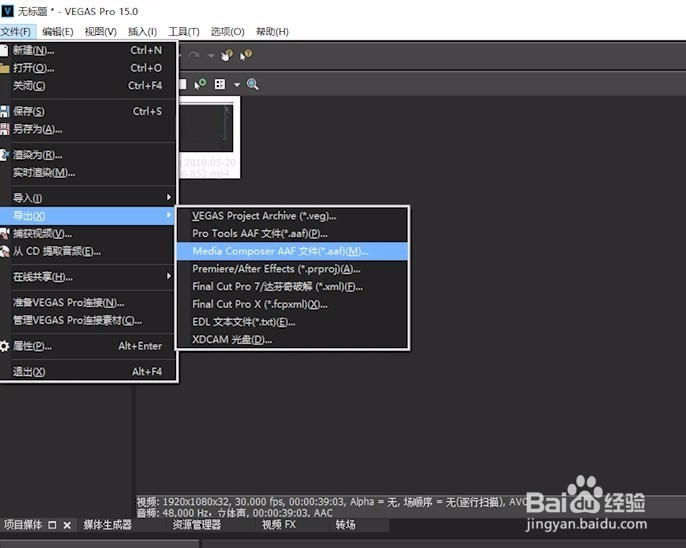The width and height of the screenshot is (686, 548).
Task: Click the icon beside 另存为(A)
Action: [x=4, y=129]
